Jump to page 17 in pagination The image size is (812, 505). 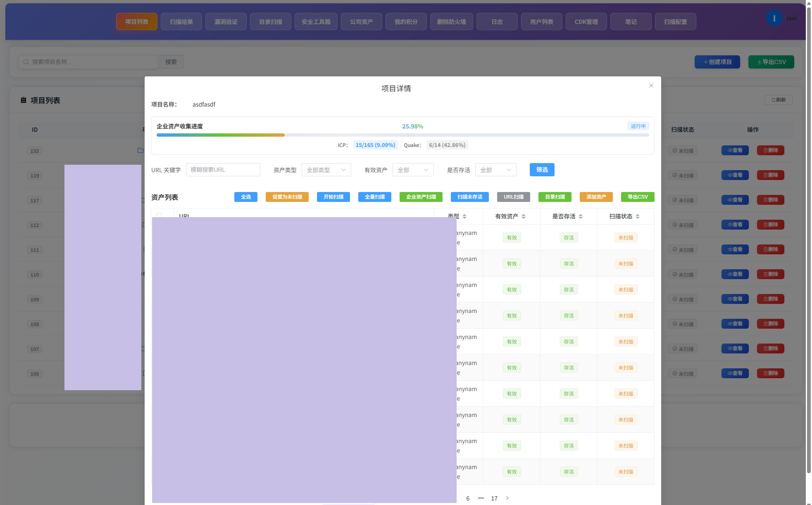[x=494, y=498]
